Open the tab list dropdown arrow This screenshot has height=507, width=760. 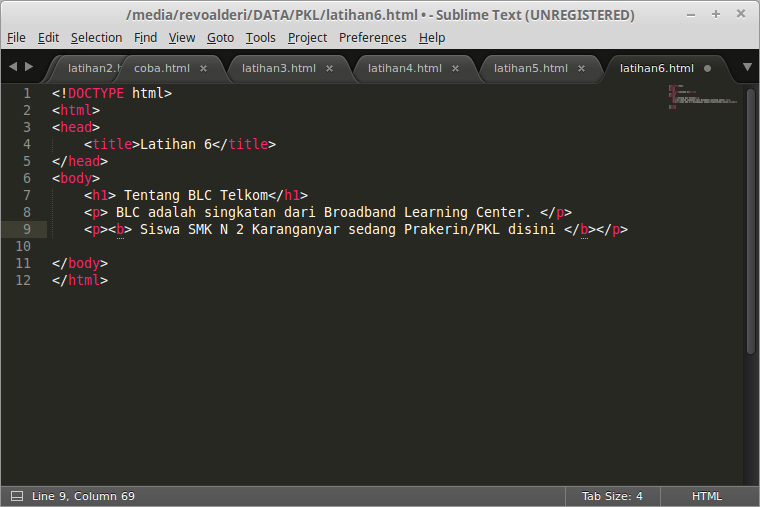pos(747,67)
